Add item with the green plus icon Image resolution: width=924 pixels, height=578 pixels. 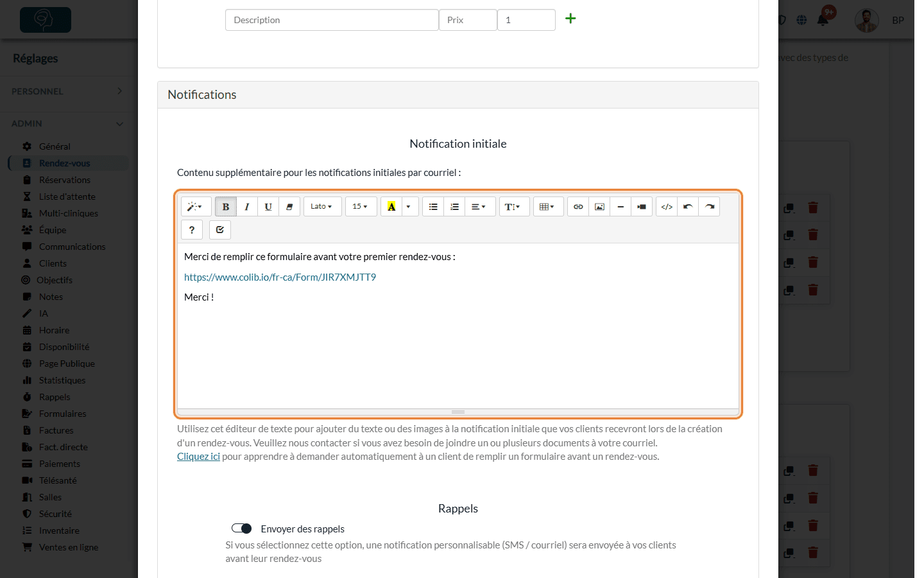click(570, 19)
